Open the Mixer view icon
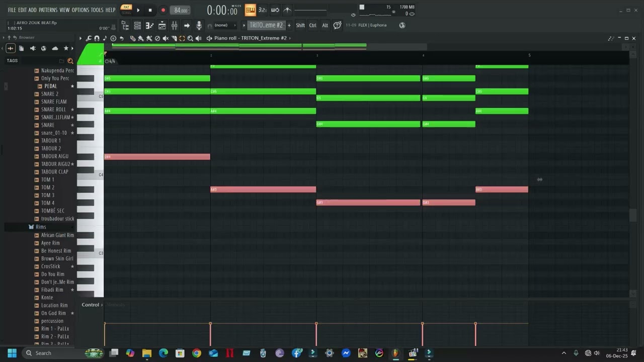The height and width of the screenshot is (362, 644). (x=174, y=25)
